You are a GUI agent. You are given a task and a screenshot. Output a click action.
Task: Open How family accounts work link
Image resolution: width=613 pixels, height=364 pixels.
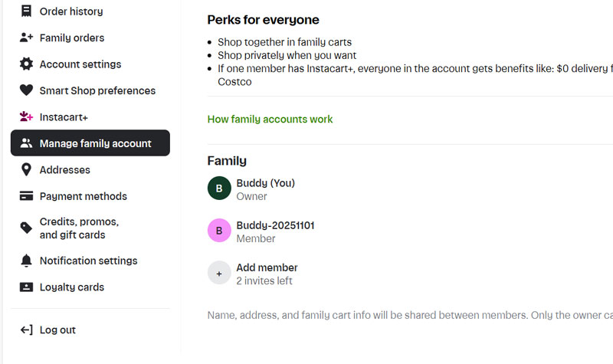pos(270,120)
